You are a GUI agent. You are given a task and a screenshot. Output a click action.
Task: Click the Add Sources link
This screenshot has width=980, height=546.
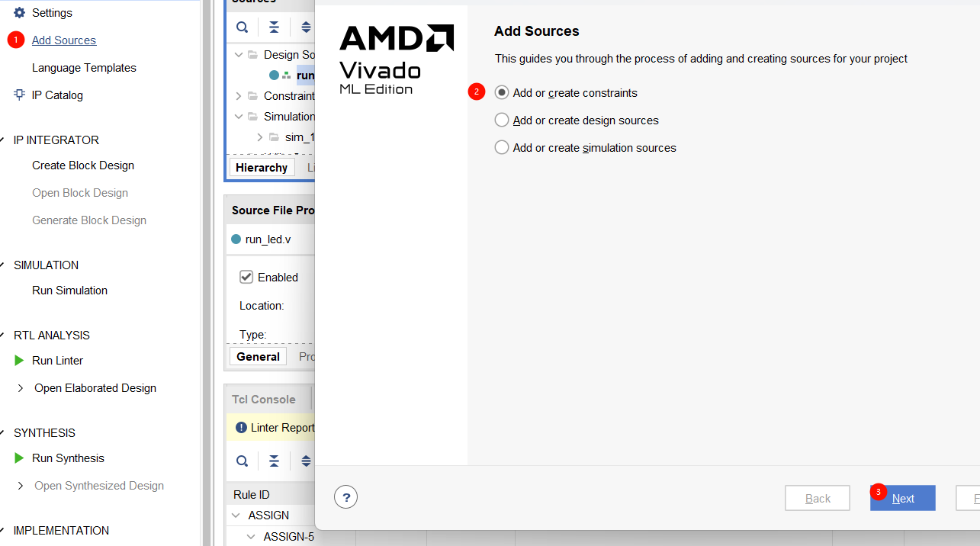(64, 40)
